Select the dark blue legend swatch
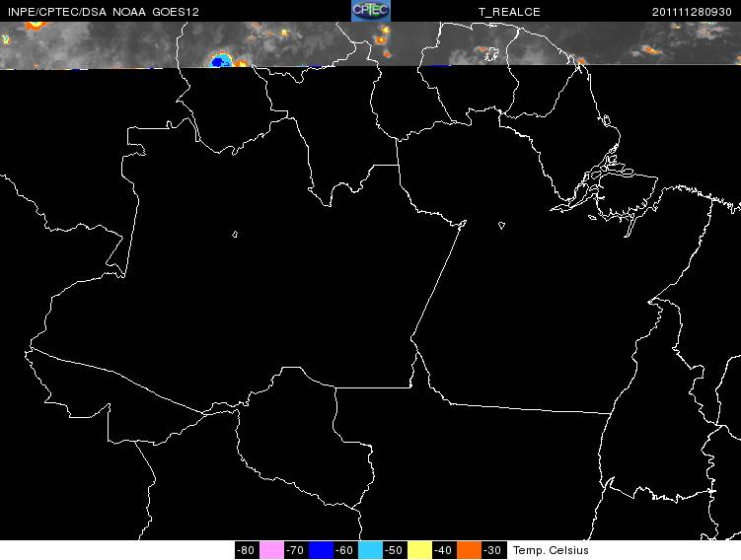741x560 pixels. [321, 550]
